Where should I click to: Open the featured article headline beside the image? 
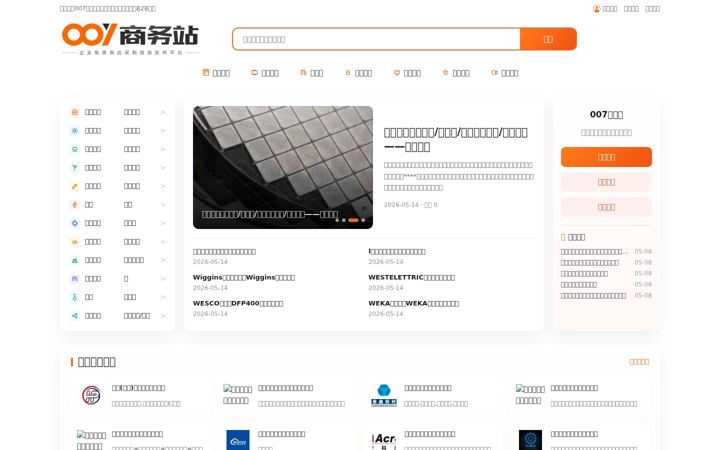[x=456, y=140]
